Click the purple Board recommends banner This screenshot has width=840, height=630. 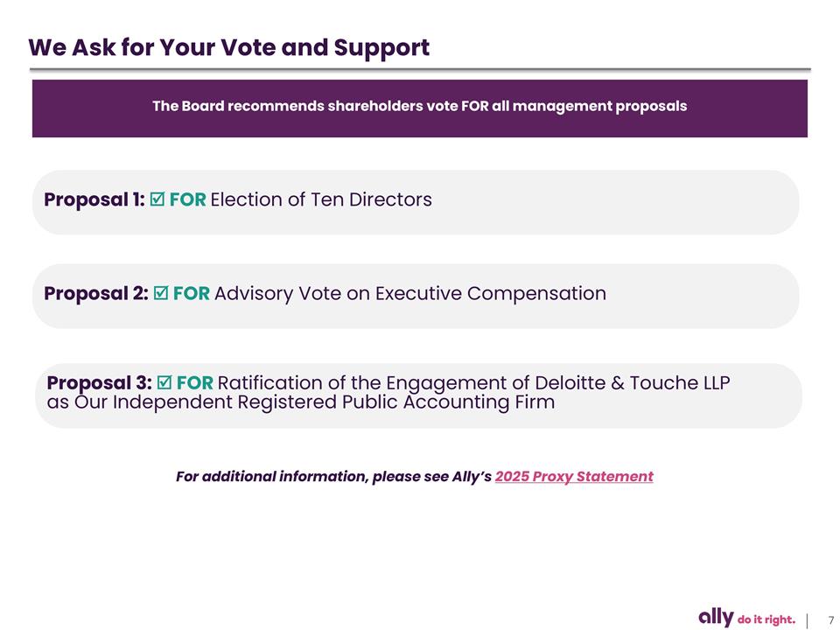419,107
